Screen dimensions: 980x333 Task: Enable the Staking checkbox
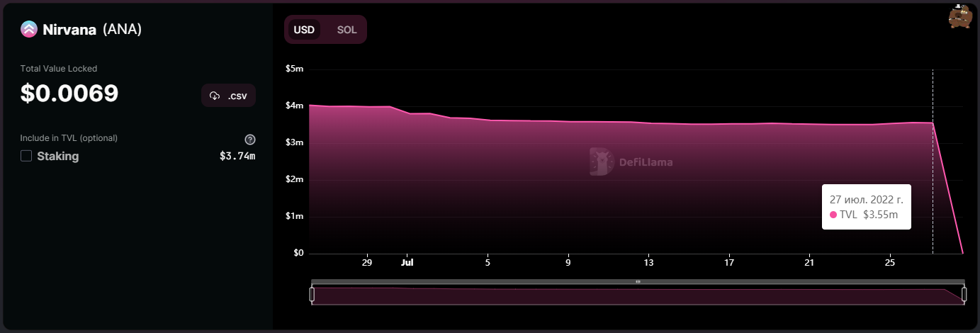pyautogui.click(x=26, y=156)
